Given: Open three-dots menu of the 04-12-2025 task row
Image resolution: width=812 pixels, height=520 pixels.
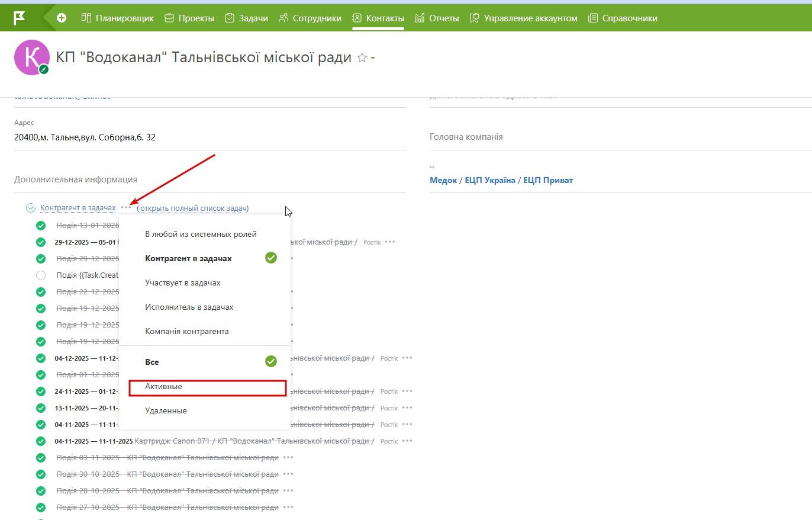Looking at the screenshot, I should 407,358.
